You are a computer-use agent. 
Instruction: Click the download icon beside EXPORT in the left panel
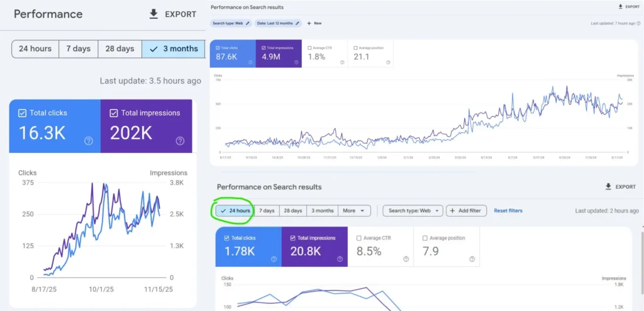coord(153,14)
